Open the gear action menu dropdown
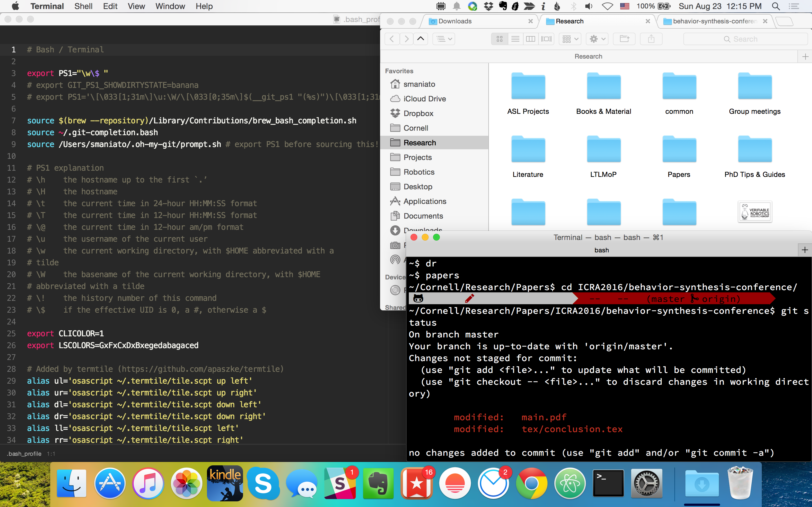This screenshot has width=812, height=507. (597, 39)
